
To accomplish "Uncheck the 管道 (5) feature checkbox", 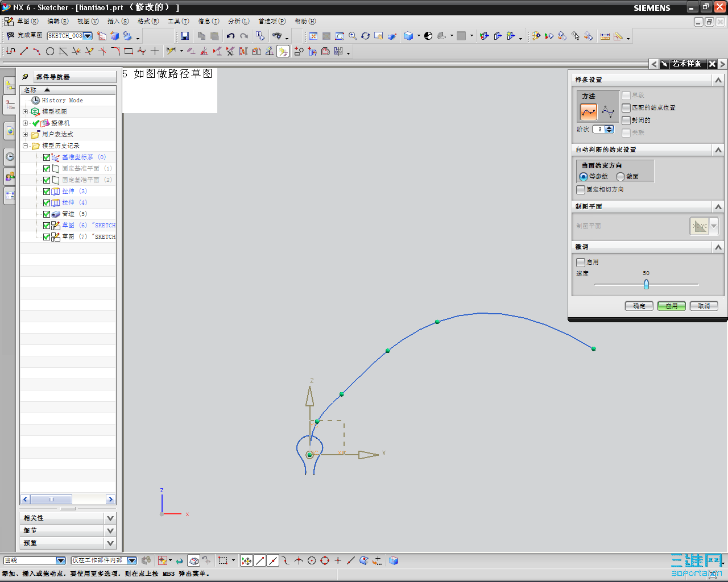I will 47,214.
